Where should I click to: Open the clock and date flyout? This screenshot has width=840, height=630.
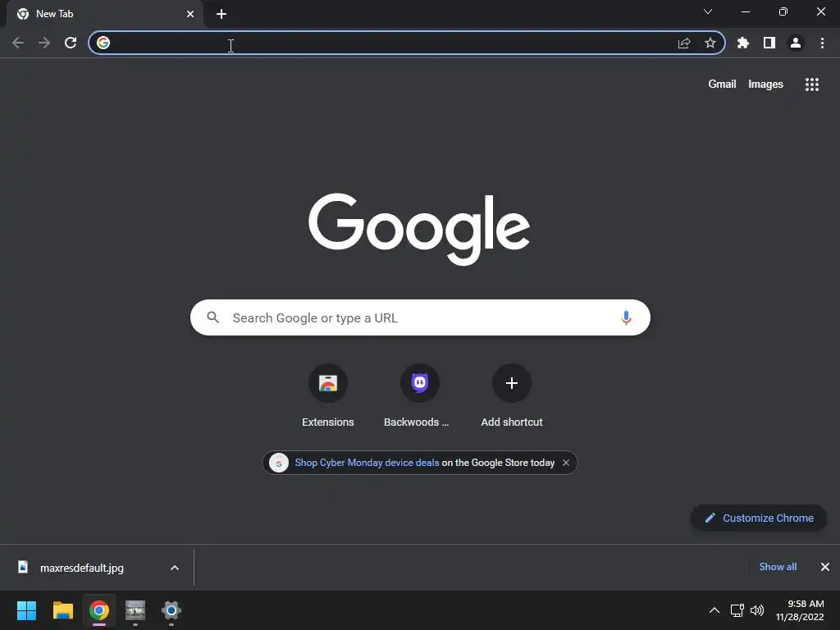pos(800,610)
